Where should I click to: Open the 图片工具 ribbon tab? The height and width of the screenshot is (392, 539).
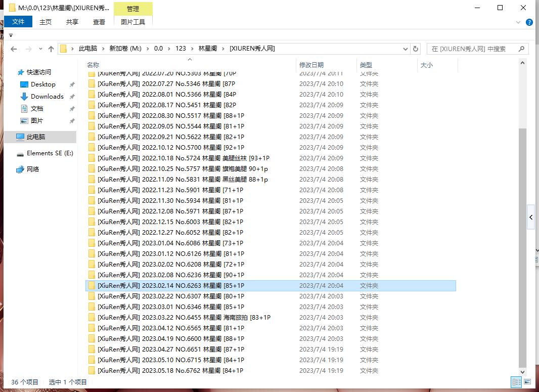tap(133, 22)
